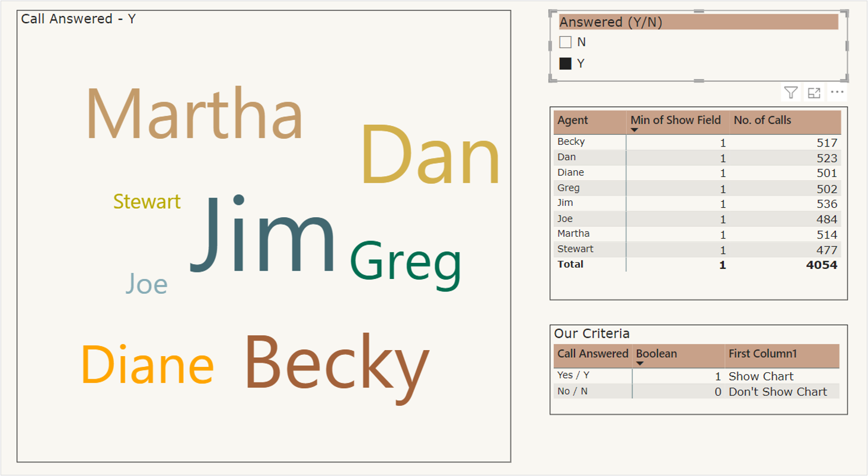
Task: Click the word Dan in the word cloud
Action: (x=431, y=154)
